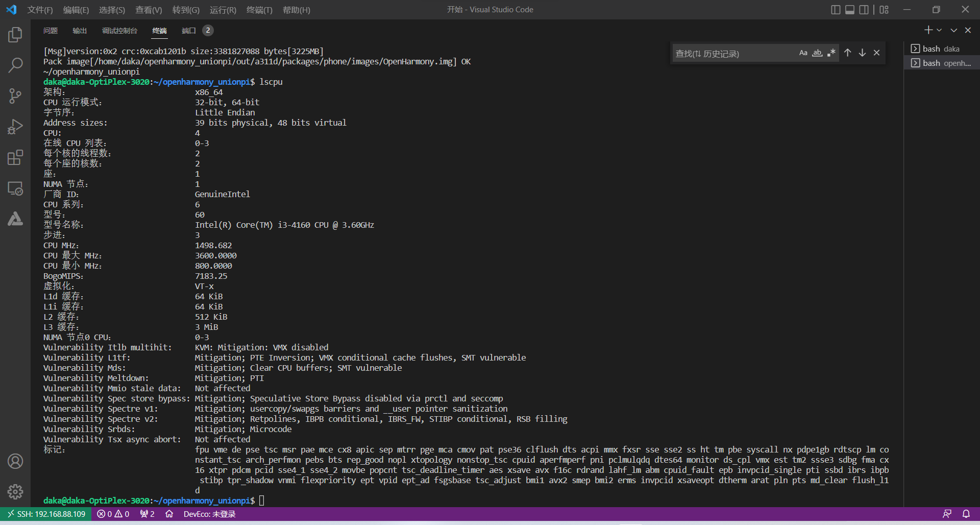Viewport: 980px width, 525px height.
Task: Open the Search view in activity bar
Action: [x=15, y=65]
